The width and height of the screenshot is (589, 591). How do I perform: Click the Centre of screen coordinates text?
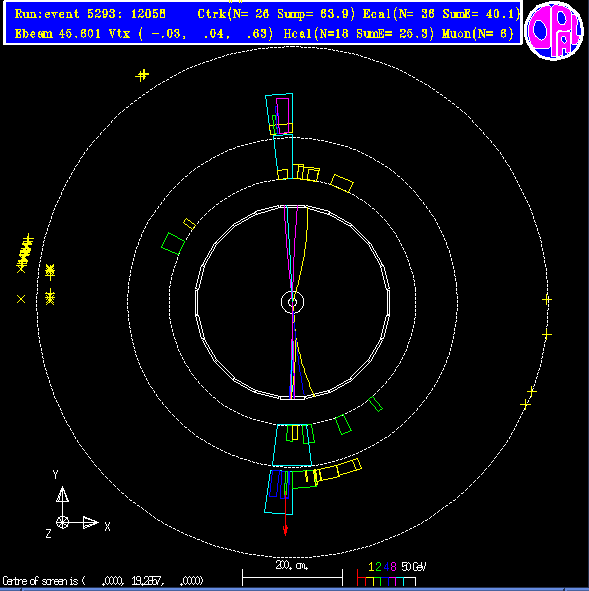click(103, 581)
